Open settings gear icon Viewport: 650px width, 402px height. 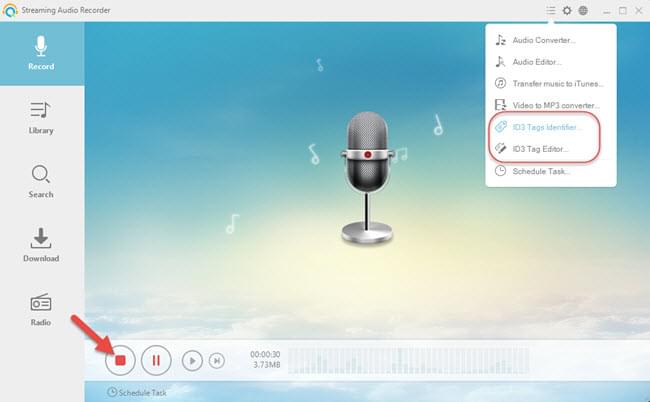click(x=567, y=10)
